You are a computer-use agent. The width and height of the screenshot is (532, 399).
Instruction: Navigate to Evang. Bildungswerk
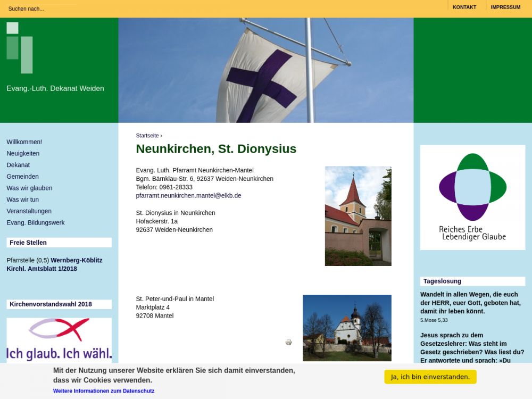point(35,223)
